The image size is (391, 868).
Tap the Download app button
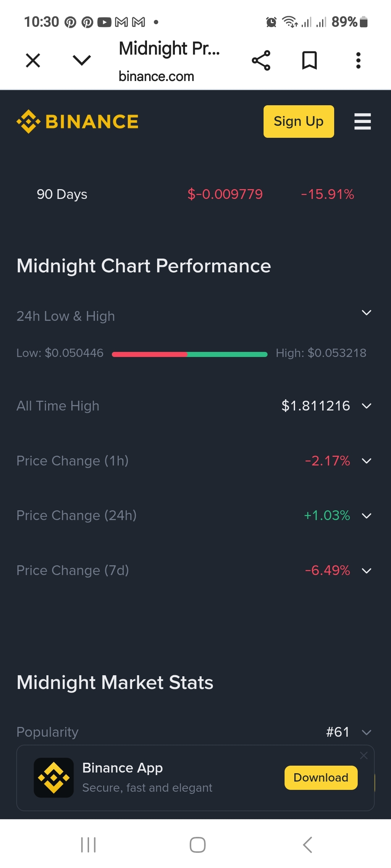tap(321, 778)
